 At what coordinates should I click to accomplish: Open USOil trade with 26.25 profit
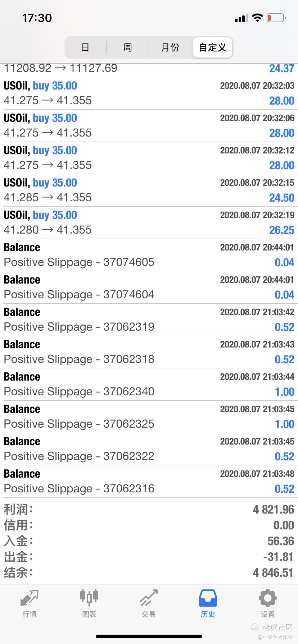(x=149, y=222)
